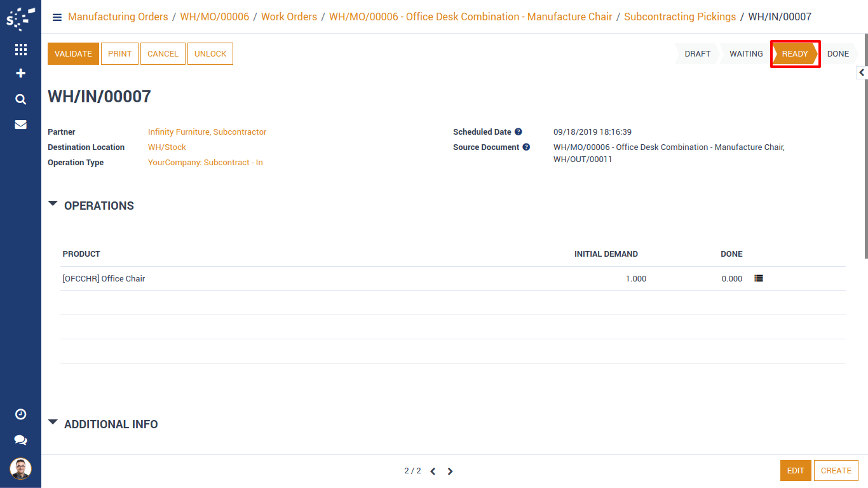
Task: Collapse the Operations section
Action: pos(53,205)
